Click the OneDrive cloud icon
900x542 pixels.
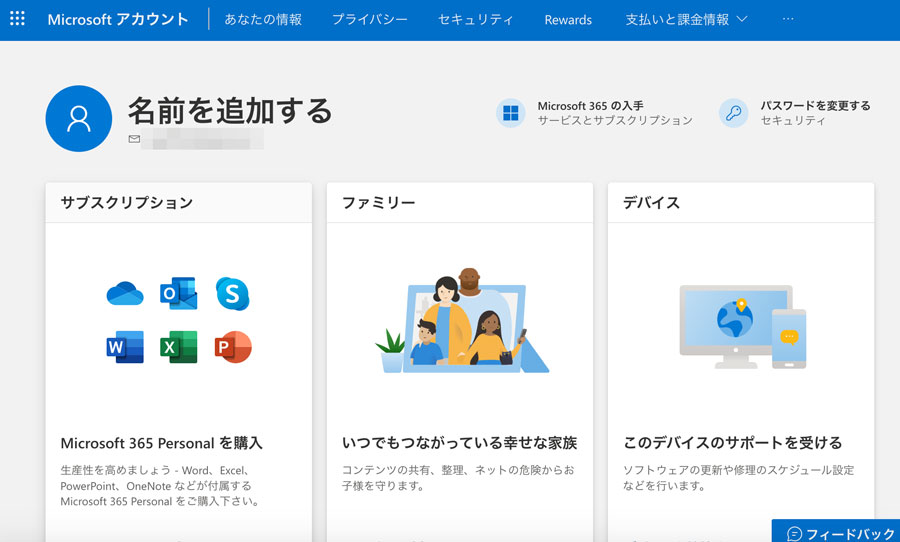pyautogui.click(x=125, y=293)
